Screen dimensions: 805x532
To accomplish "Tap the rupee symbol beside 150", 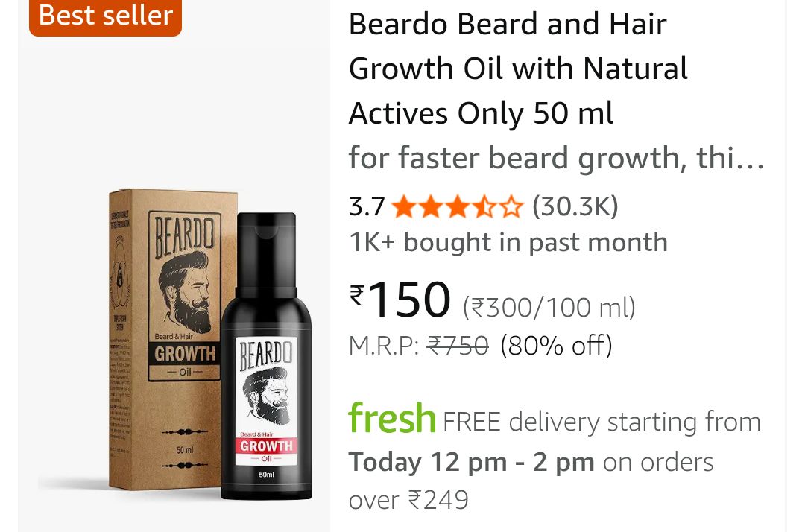I will click(358, 297).
